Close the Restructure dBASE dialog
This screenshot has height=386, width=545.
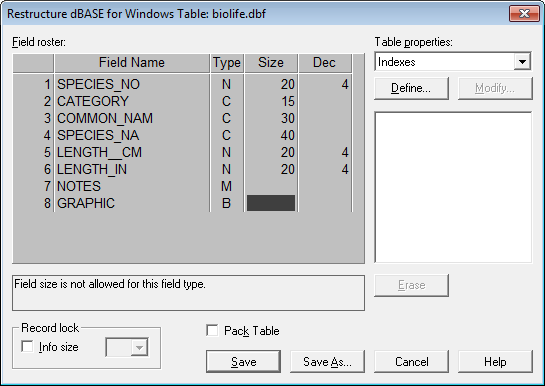pyautogui.click(x=524, y=14)
